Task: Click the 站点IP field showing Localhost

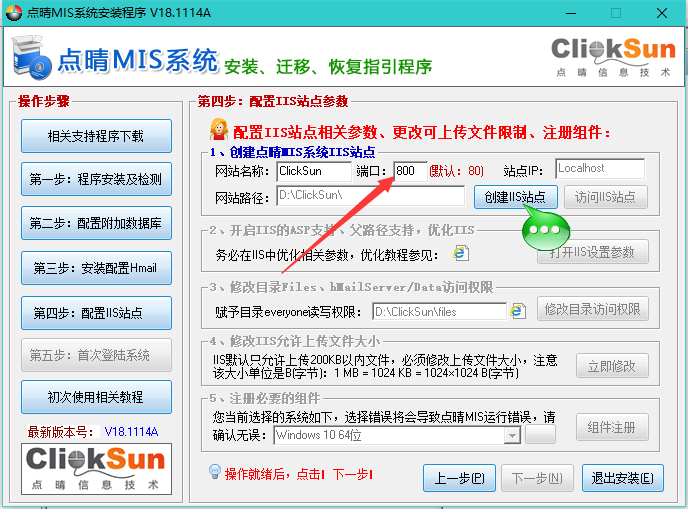Action: point(600,168)
